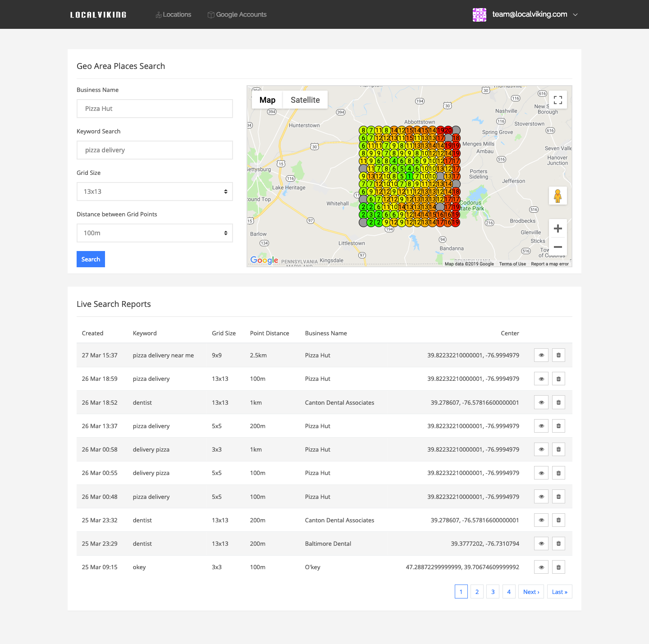The image size is (649, 644).
Task: View the O'key report
Action: 541,567
